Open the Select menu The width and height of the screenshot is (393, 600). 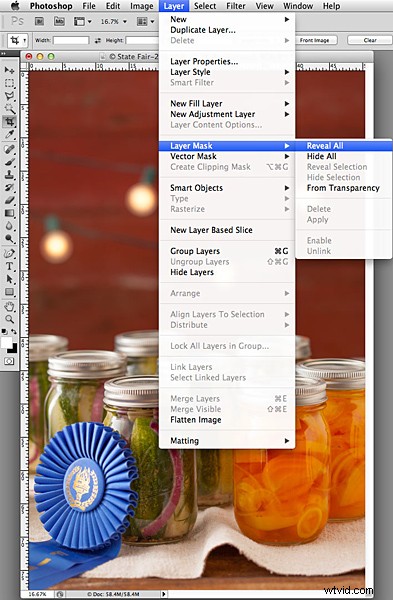(205, 6)
